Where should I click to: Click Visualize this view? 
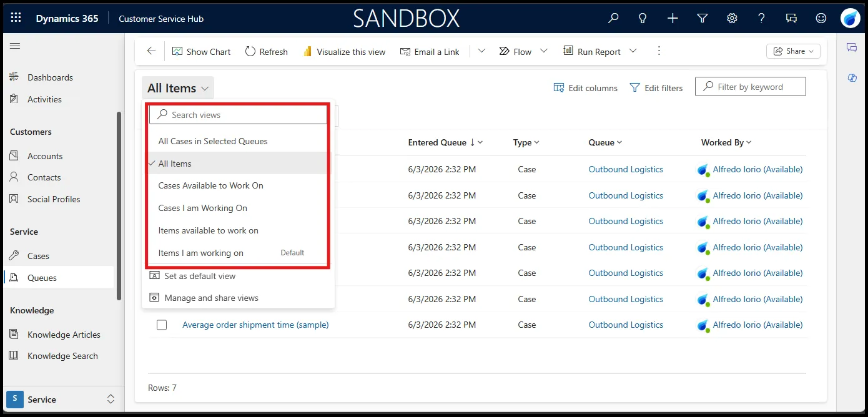[x=344, y=52]
